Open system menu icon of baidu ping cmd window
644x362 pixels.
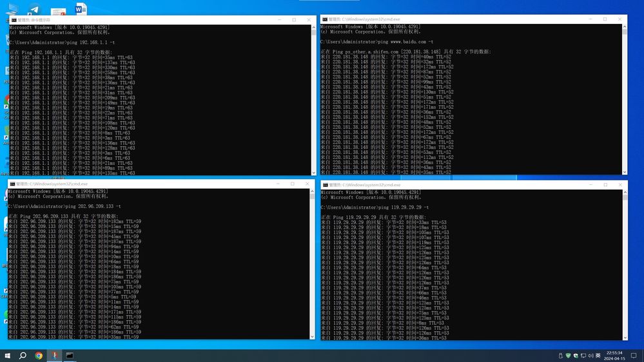tap(325, 19)
